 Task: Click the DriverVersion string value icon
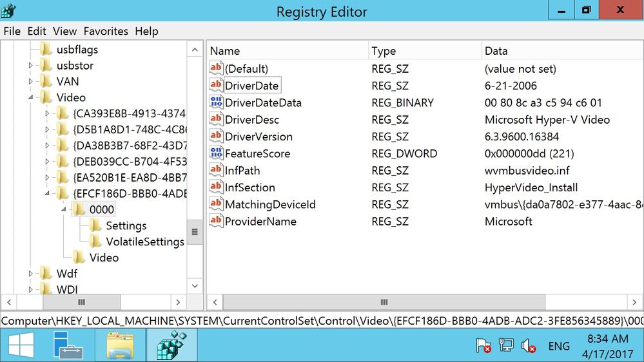[216, 137]
